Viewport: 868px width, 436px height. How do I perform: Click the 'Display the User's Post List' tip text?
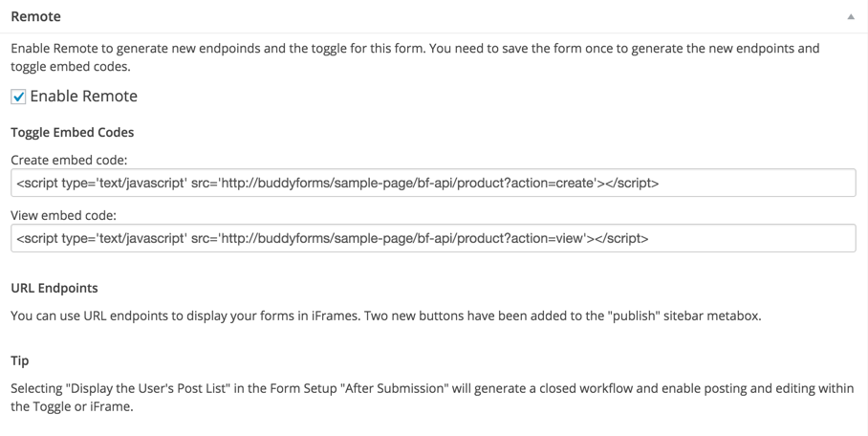(x=163, y=389)
